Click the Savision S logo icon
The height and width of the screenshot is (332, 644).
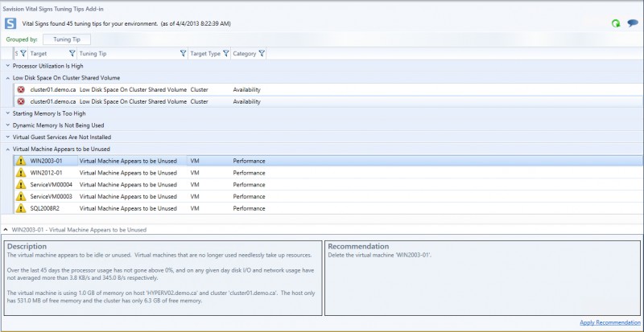10,23
